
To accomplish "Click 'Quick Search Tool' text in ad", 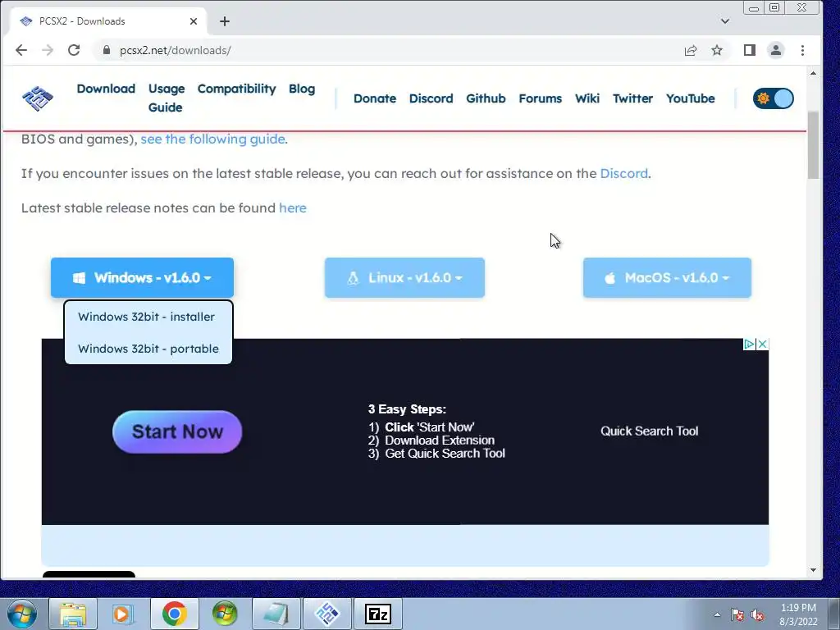I will click(x=650, y=431).
